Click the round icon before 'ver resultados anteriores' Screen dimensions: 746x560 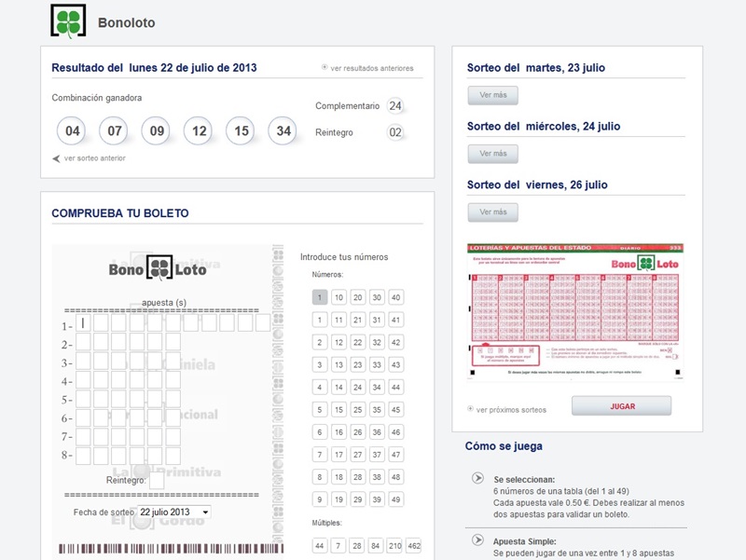(x=325, y=68)
